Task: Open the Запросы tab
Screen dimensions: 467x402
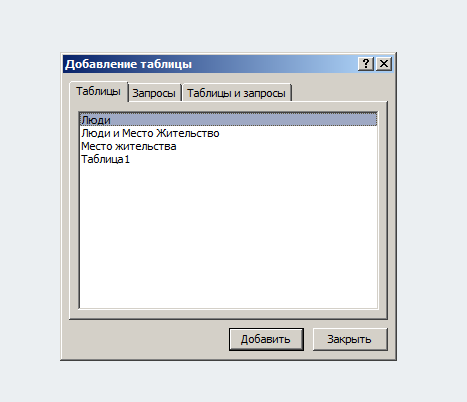Action: pos(154,93)
